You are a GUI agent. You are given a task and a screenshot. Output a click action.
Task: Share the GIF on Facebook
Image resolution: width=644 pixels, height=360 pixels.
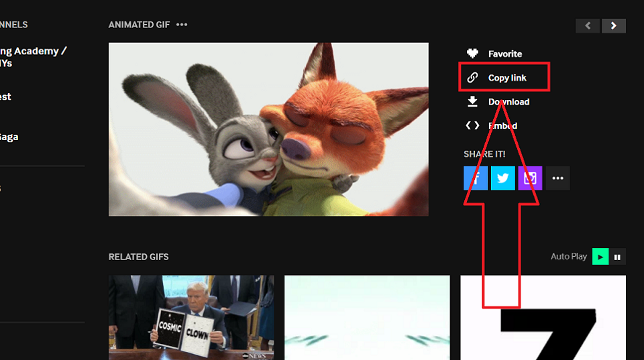tap(476, 178)
